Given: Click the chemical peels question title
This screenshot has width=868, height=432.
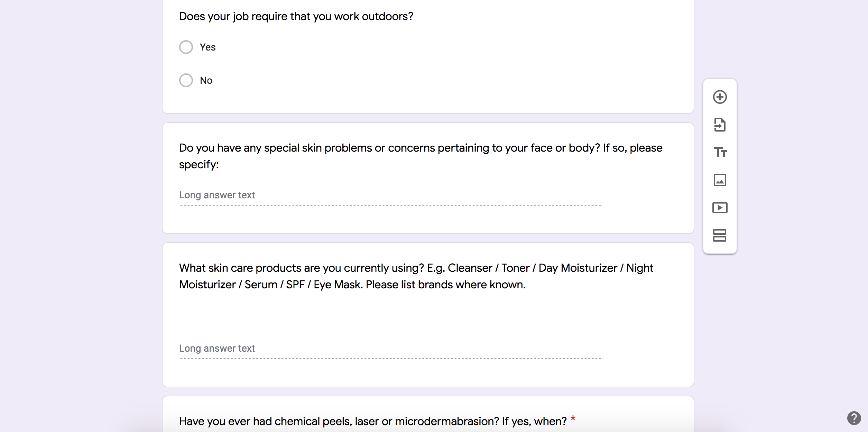Looking at the screenshot, I should click(x=373, y=421).
